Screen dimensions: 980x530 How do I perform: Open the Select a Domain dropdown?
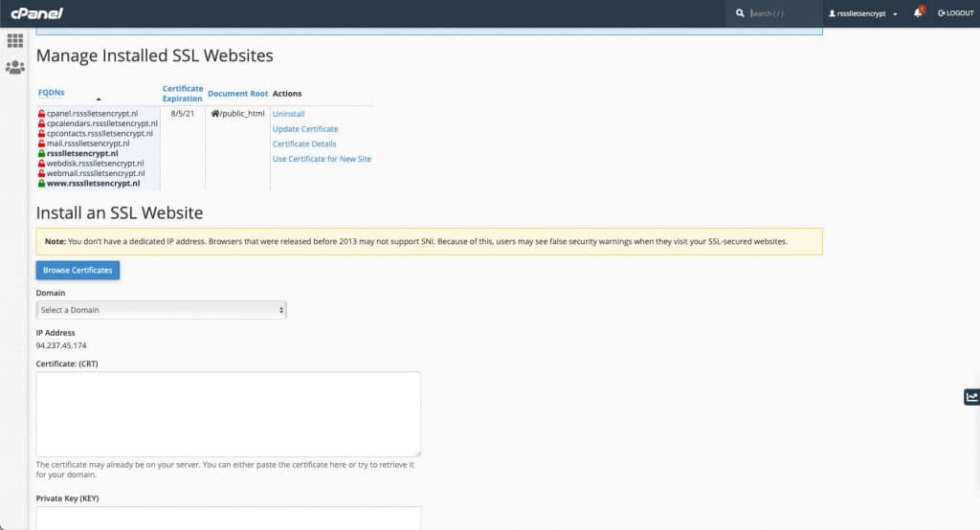(x=161, y=310)
